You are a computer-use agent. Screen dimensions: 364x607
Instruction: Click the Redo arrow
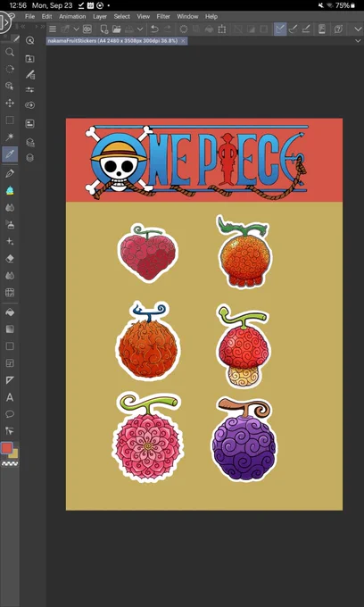[x=167, y=29]
